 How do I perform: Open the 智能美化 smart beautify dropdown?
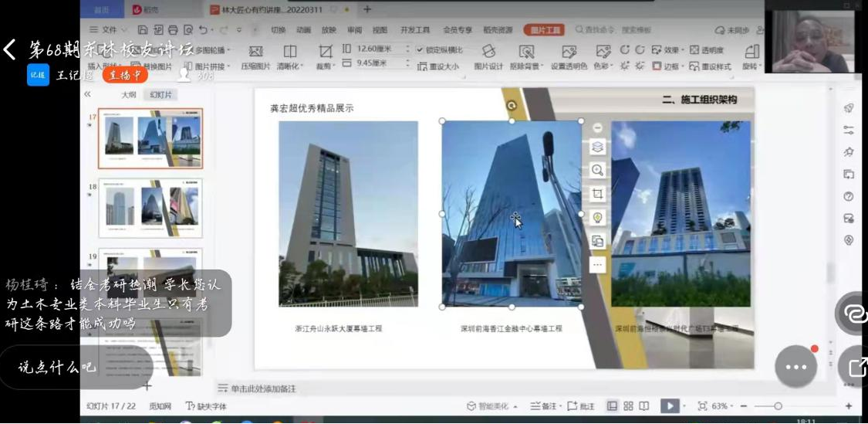pyautogui.click(x=491, y=406)
